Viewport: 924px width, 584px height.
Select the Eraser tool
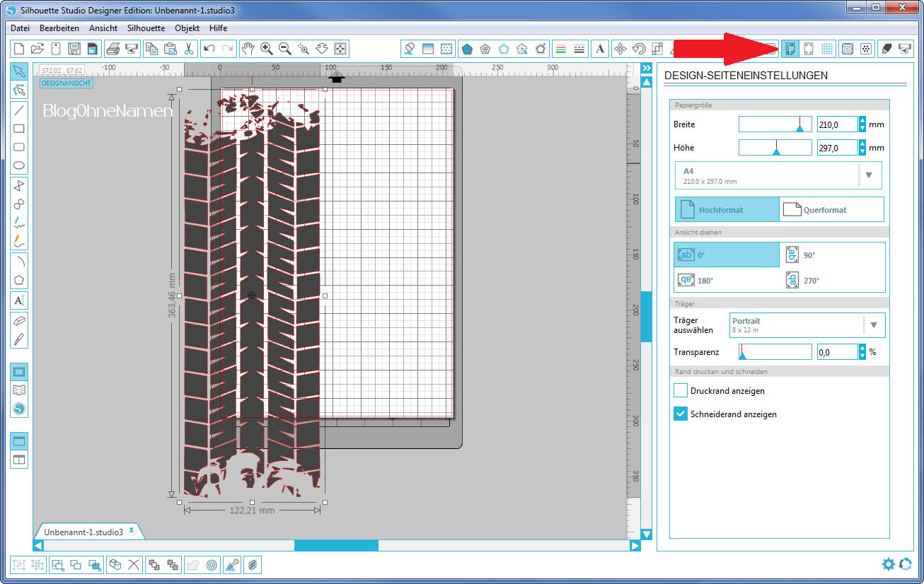(19, 320)
